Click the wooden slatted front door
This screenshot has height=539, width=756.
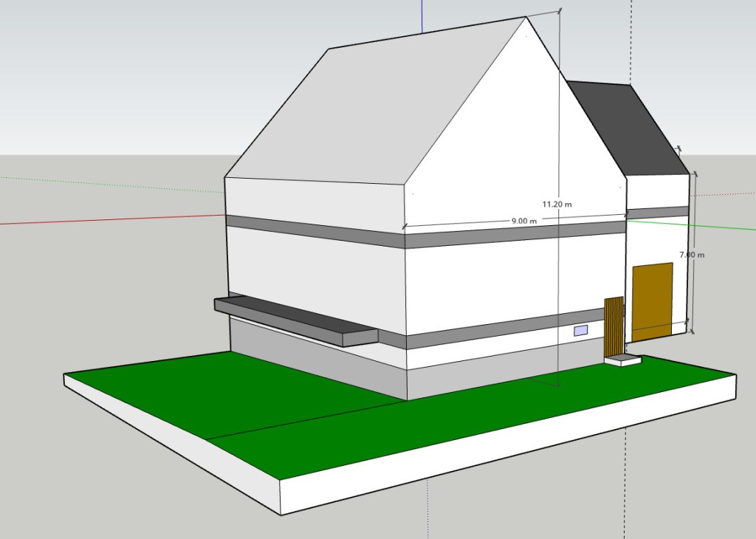614,326
